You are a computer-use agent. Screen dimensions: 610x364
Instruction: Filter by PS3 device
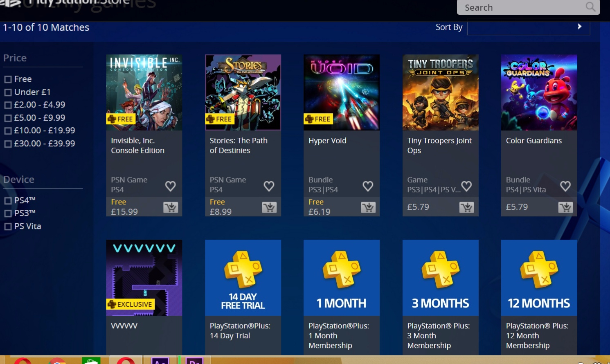click(x=8, y=213)
